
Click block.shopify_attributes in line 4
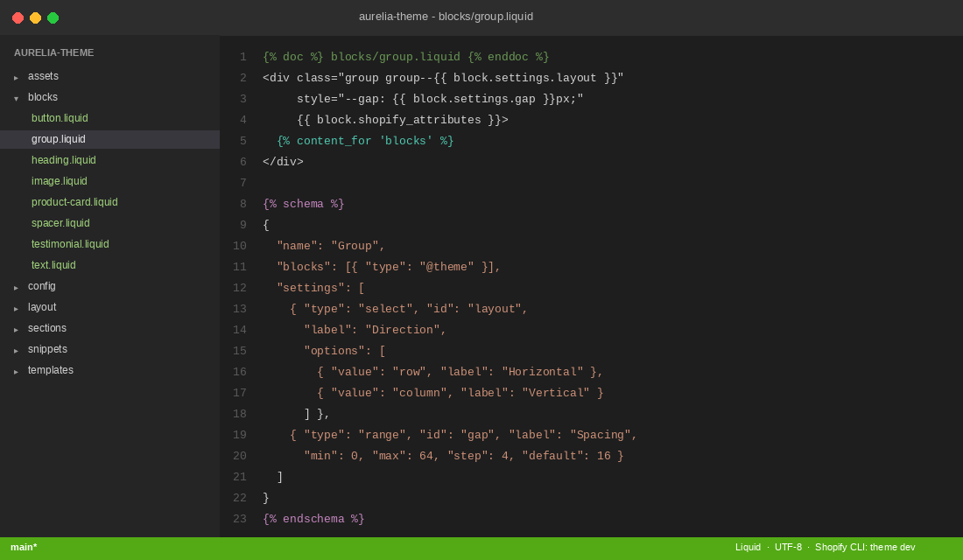(x=398, y=121)
